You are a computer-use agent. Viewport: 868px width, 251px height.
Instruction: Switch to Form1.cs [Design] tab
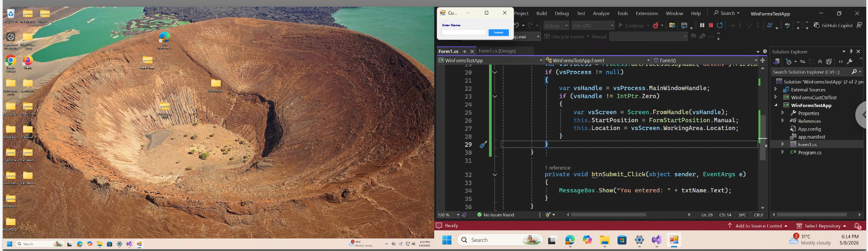pyautogui.click(x=497, y=51)
